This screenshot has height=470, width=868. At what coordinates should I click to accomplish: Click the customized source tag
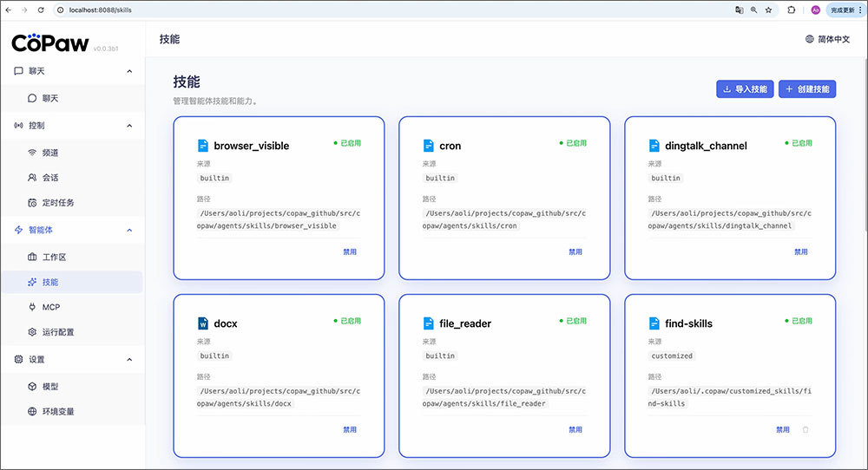tap(672, 356)
